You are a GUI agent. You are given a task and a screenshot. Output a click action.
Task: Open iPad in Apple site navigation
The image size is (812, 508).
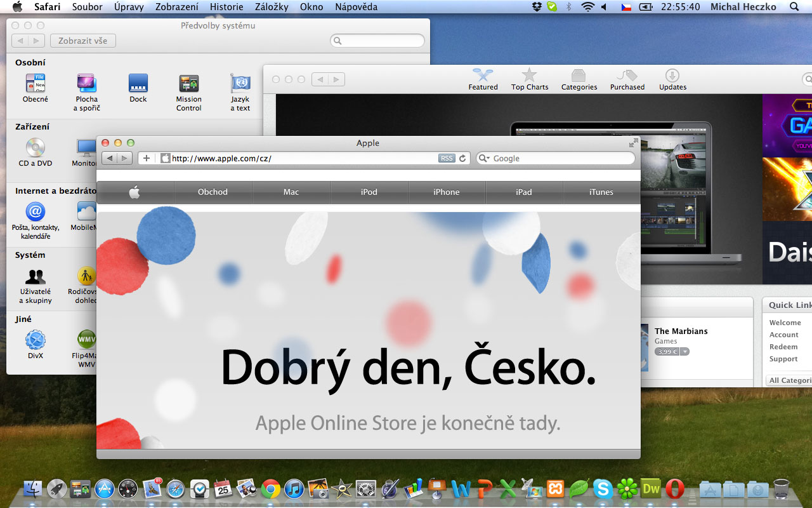[x=524, y=192]
